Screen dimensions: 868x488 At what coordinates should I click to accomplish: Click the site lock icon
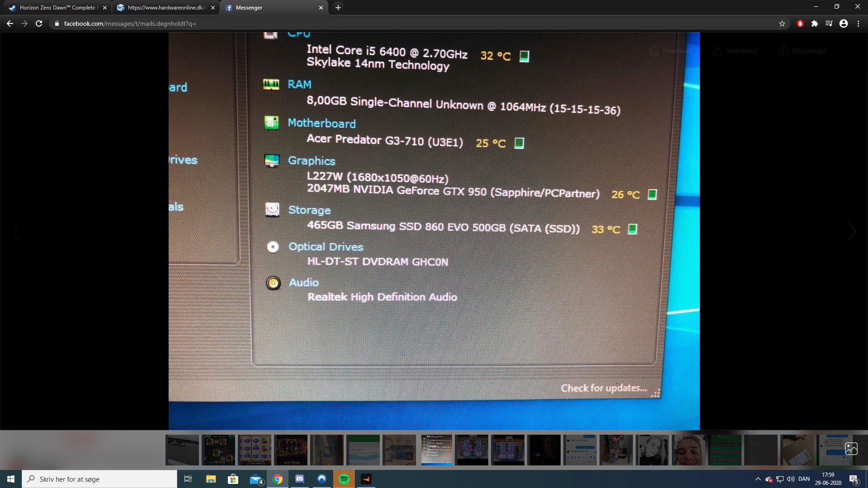57,23
